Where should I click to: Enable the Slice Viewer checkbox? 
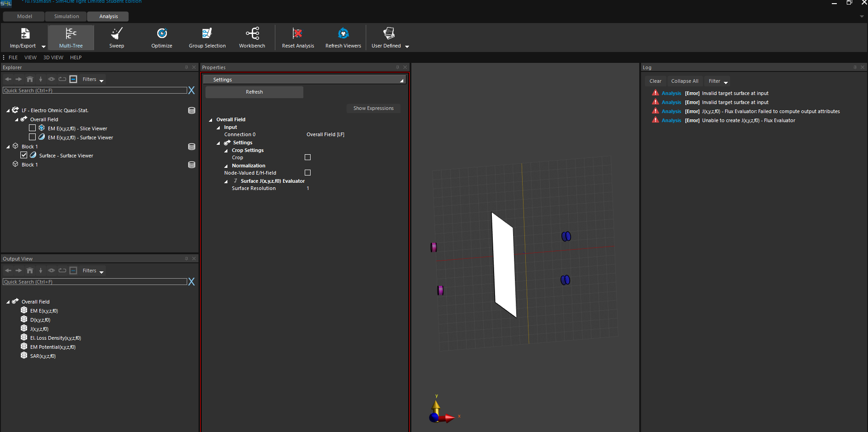click(x=32, y=128)
